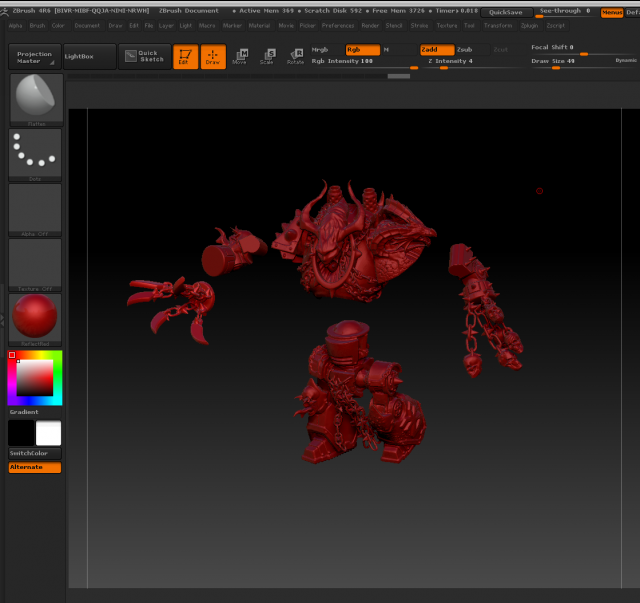The width and height of the screenshot is (640, 603).
Task: Adjust the Rgb Intensity slider
Action: tap(364, 63)
